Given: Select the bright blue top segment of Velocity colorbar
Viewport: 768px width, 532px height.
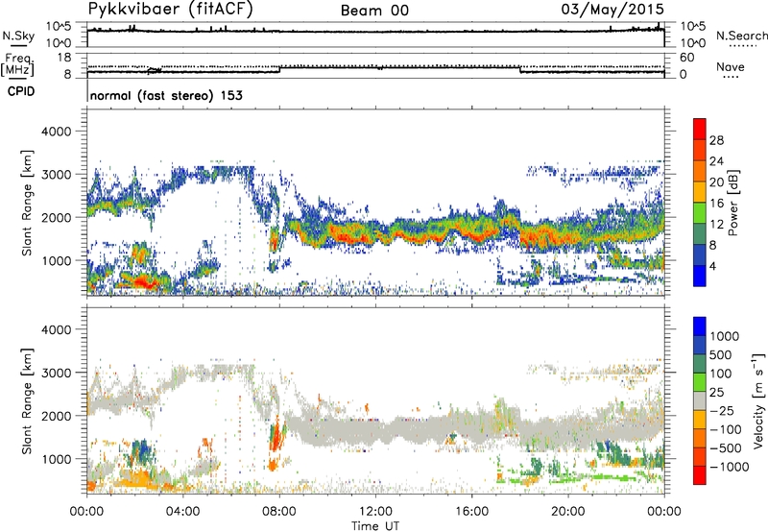Looking at the screenshot, I should coord(700,326).
